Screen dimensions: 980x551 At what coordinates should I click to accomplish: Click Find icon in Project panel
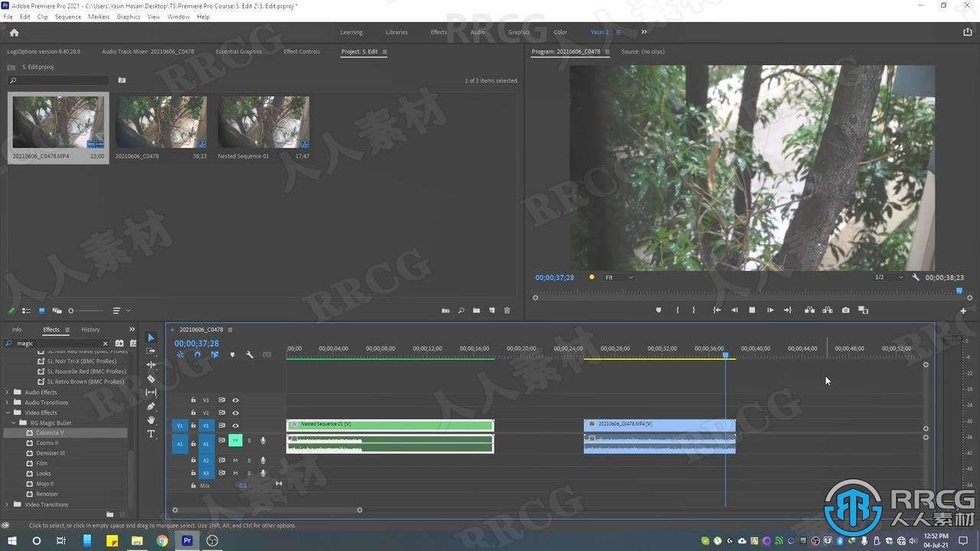tap(461, 311)
